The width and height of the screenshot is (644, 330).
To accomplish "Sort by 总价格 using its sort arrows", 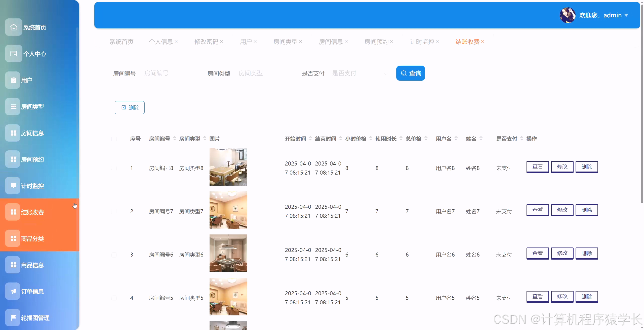I will (425, 139).
